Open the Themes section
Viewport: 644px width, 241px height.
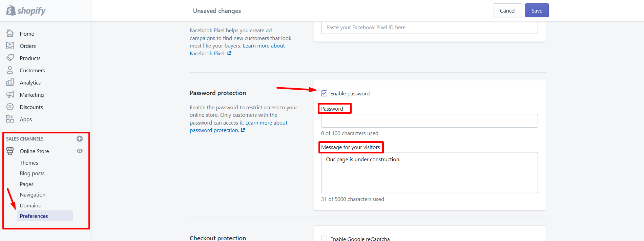point(29,163)
